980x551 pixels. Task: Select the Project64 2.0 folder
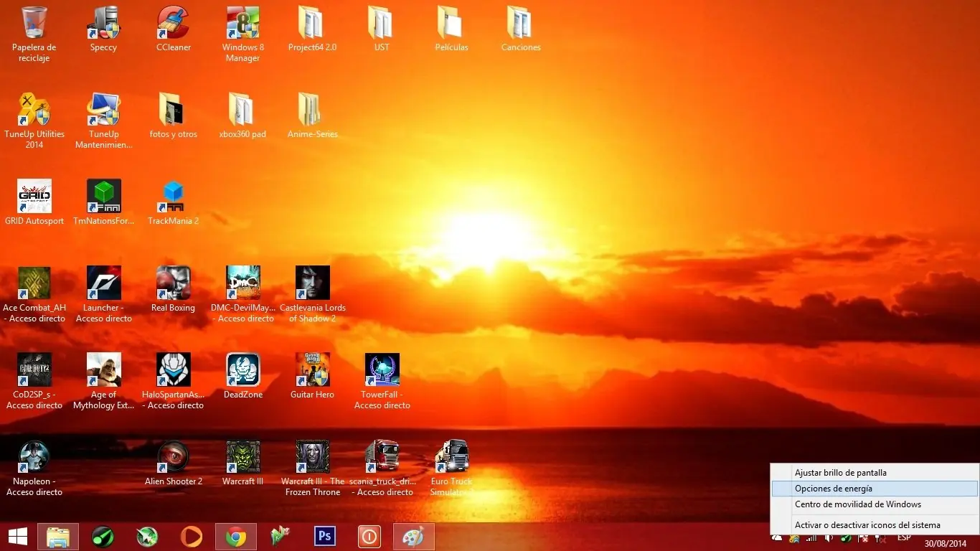point(312,29)
